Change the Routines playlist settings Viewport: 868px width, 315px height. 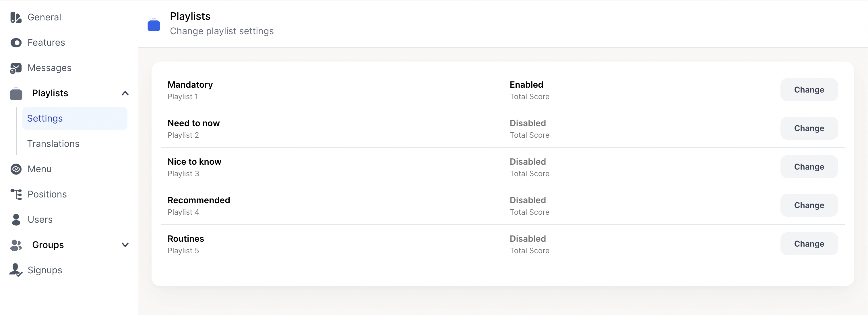(x=809, y=243)
